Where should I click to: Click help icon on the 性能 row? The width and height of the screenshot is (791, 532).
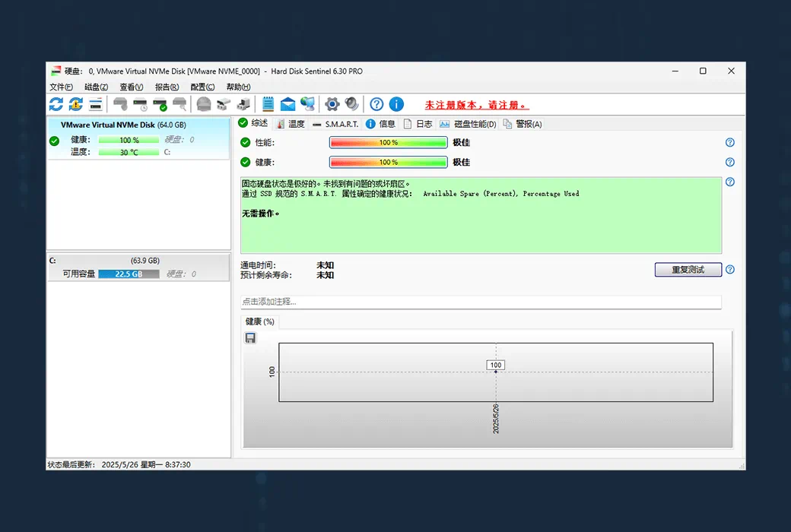click(x=730, y=142)
